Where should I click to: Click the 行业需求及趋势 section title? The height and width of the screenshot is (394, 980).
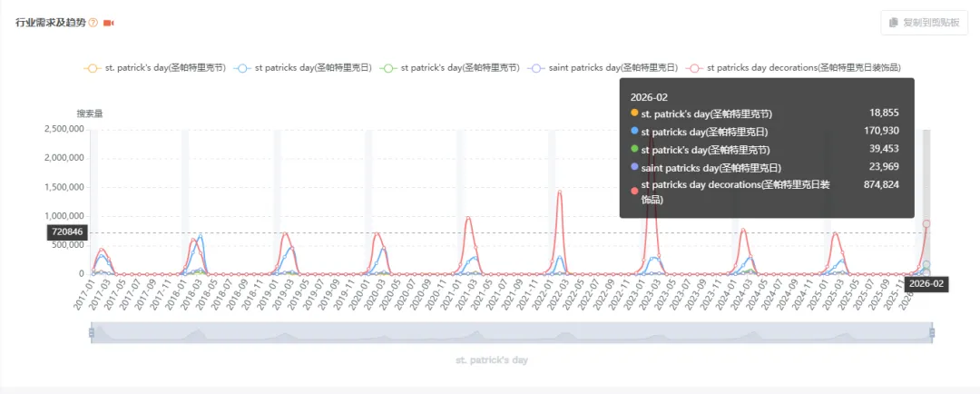(x=51, y=23)
